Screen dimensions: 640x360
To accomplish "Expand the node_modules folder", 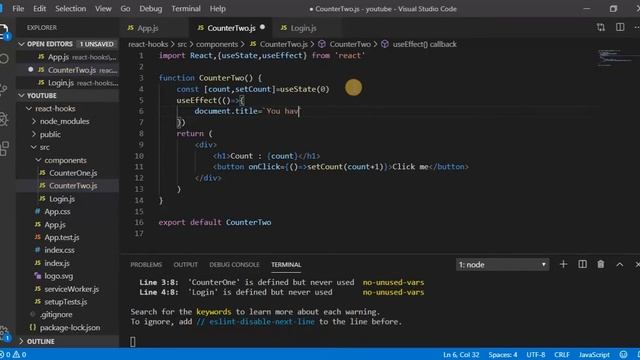I will pos(34,121).
